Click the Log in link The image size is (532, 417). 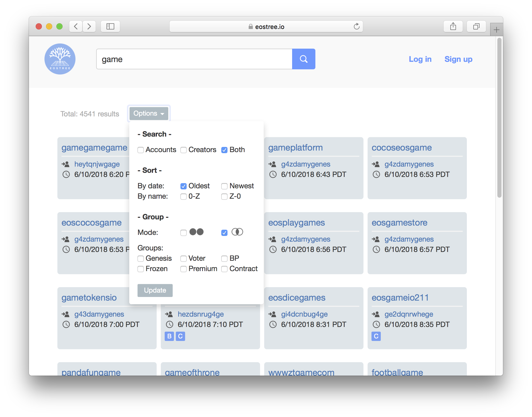tap(420, 59)
